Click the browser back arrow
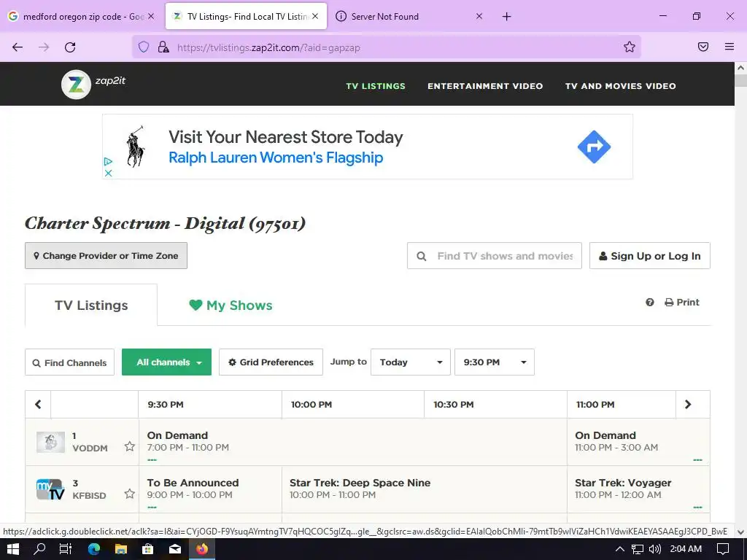Screen dimensions: 747x560 (18, 47)
